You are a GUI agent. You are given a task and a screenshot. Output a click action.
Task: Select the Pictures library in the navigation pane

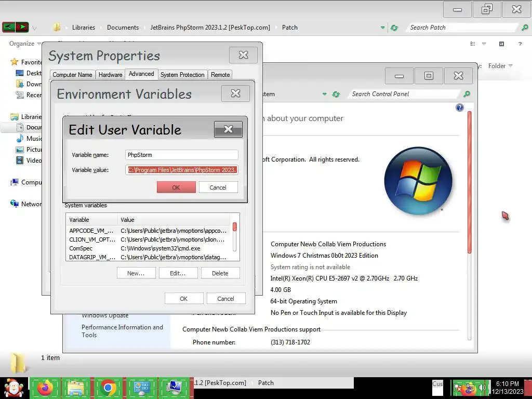coord(29,149)
